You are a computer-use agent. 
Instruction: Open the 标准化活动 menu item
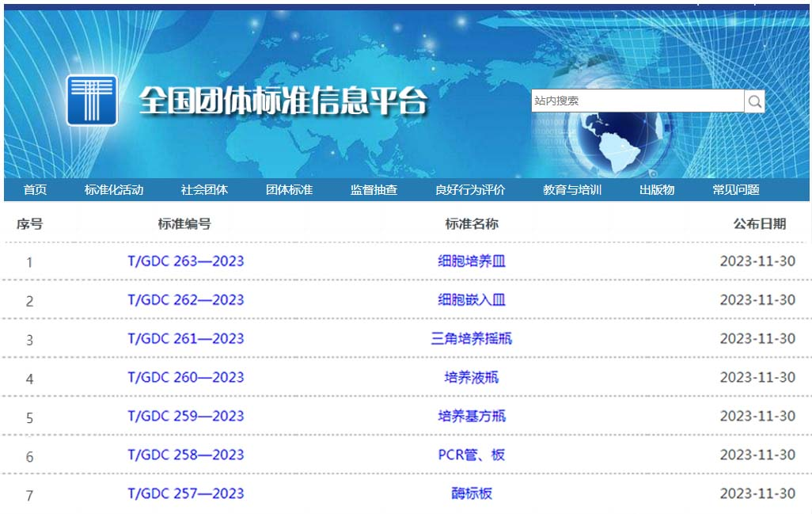click(x=113, y=189)
